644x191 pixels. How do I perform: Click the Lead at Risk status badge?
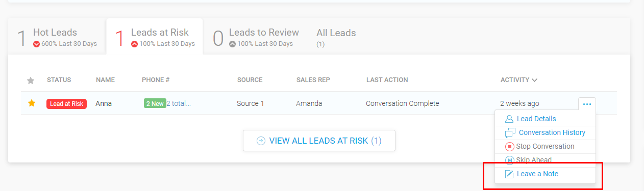(66, 104)
